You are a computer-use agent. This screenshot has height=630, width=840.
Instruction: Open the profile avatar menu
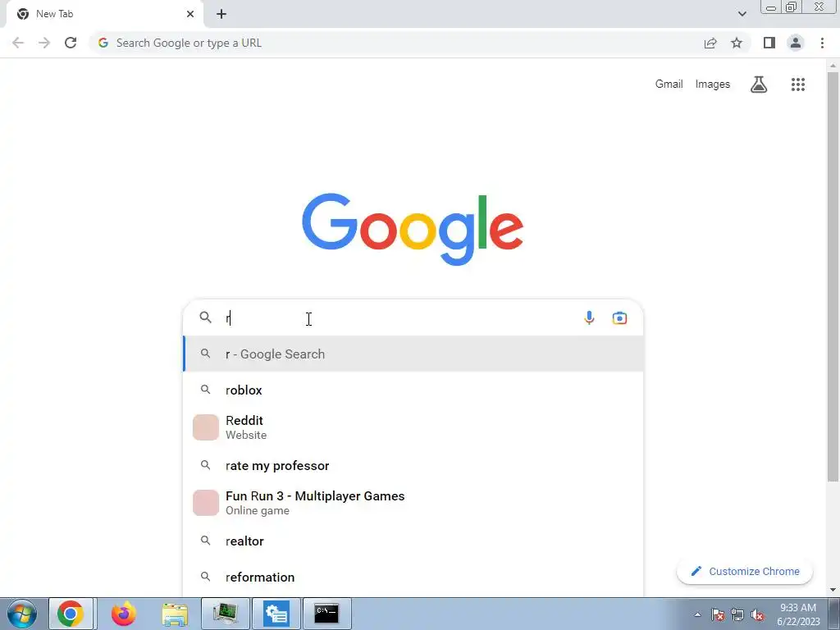pyautogui.click(x=796, y=43)
